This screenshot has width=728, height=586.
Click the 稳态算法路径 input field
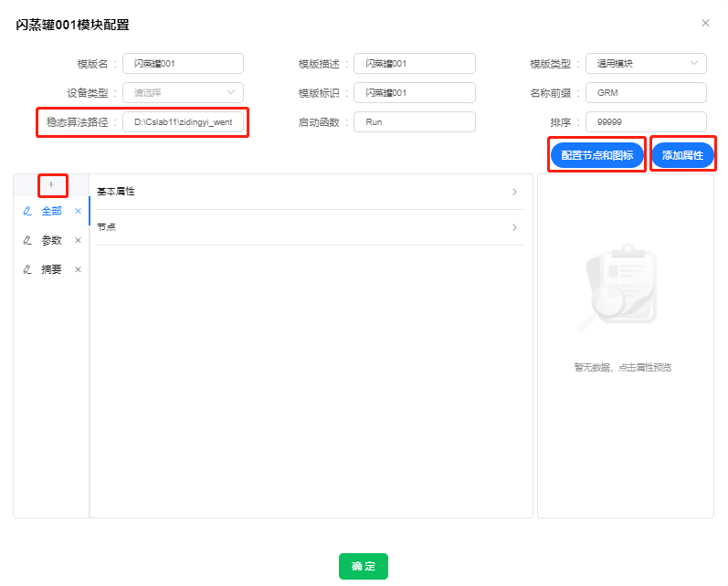tap(183, 121)
